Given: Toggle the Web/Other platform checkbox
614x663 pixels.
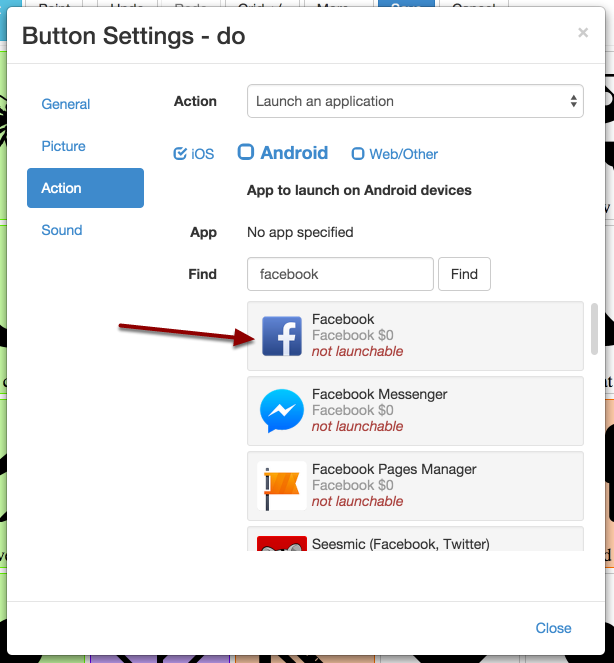Looking at the screenshot, I should tap(358, 153).
